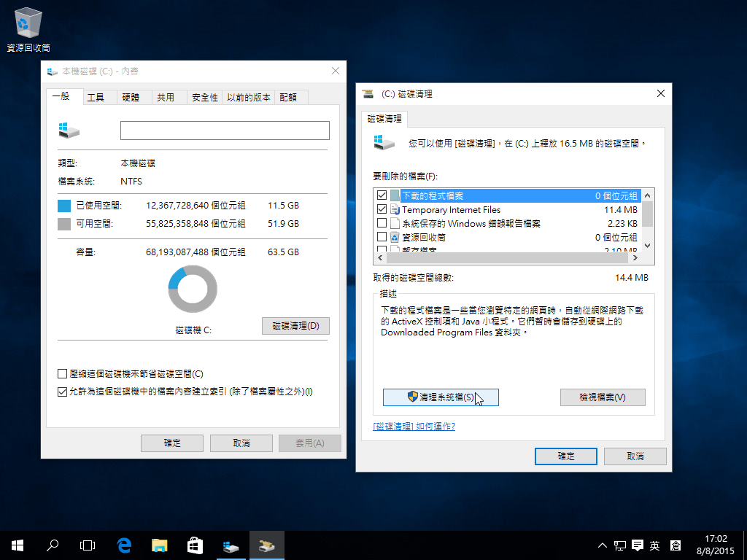747x560 pixels.
Task: Switch to drive properties taskbar window
Action: click(231, 545)
